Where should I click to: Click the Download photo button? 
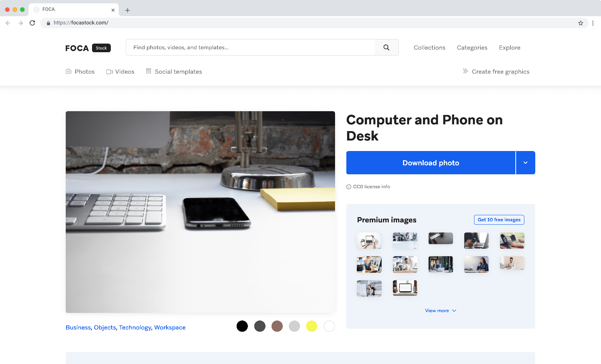[x=430, y=163]
